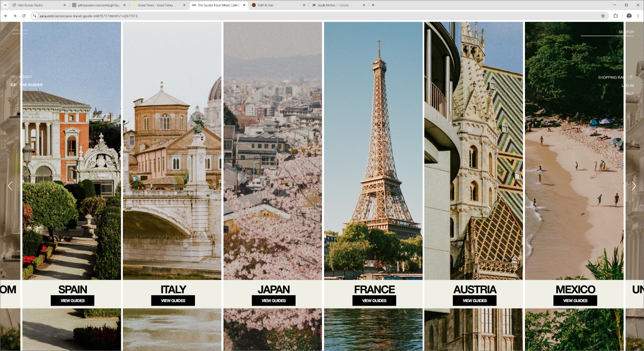The width and height of the screenshot is (644, 351).
Task: Open the browser extensions puzzle icon
Action: point(615,16)
